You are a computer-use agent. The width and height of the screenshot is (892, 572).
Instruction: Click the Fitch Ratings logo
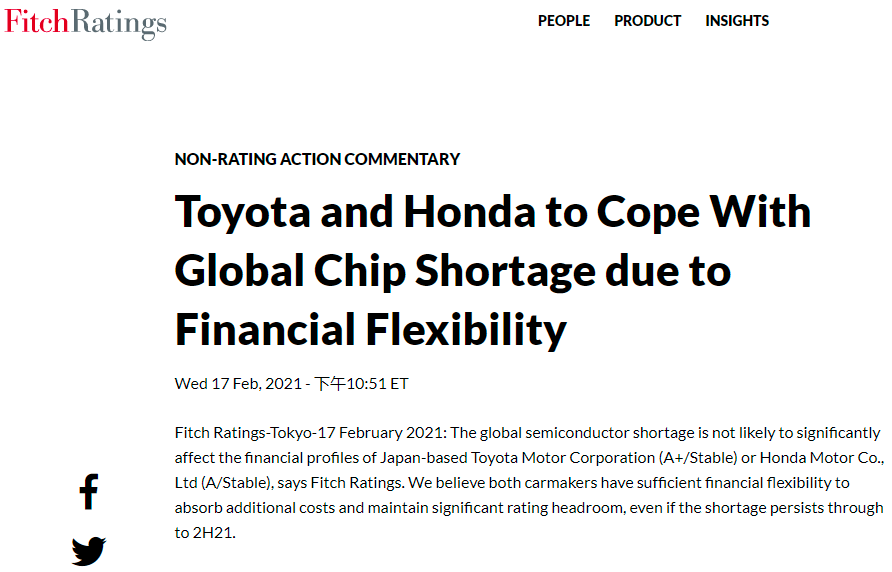(x=85, y=22)
